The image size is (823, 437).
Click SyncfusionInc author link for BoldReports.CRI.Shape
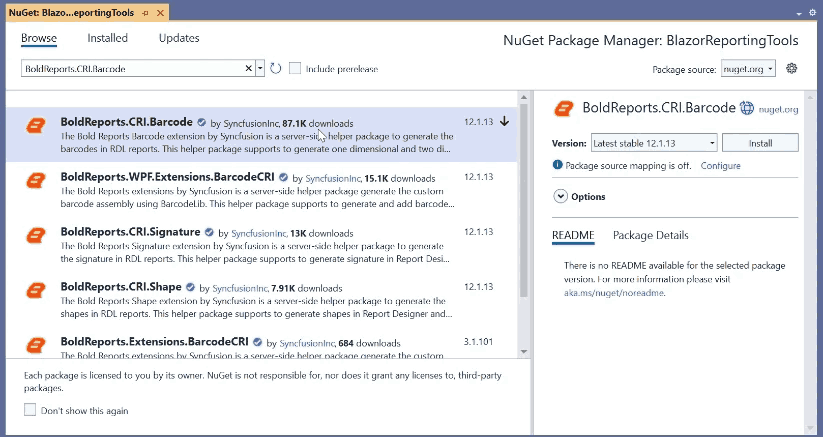coord(240,289)
